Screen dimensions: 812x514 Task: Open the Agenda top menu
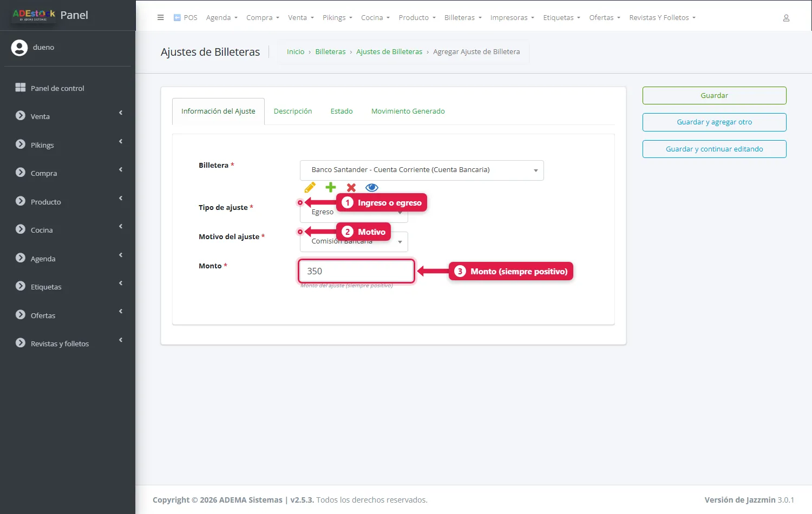click(x=221, y=18)
